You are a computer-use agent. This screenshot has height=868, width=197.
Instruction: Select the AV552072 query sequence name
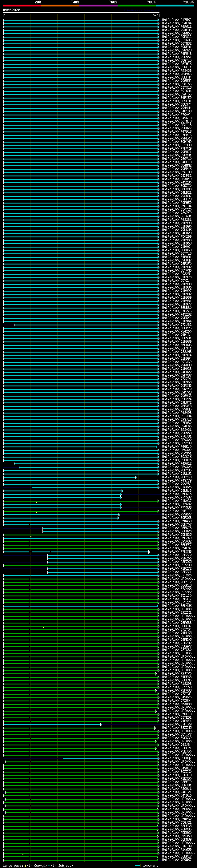[11, 10]
